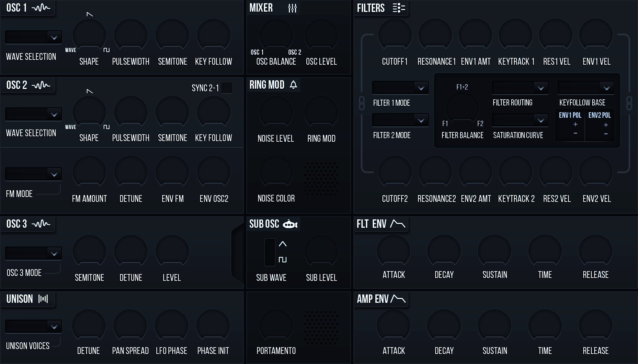Viewport: 638px width, 364px height.
Task: Open the Filter 1 Mode dropdown
Action: [400, 88]
